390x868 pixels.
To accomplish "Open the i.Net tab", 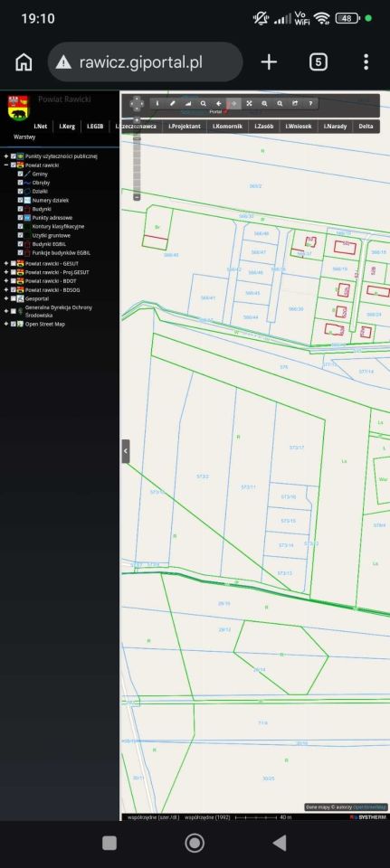I will [40, 127].
